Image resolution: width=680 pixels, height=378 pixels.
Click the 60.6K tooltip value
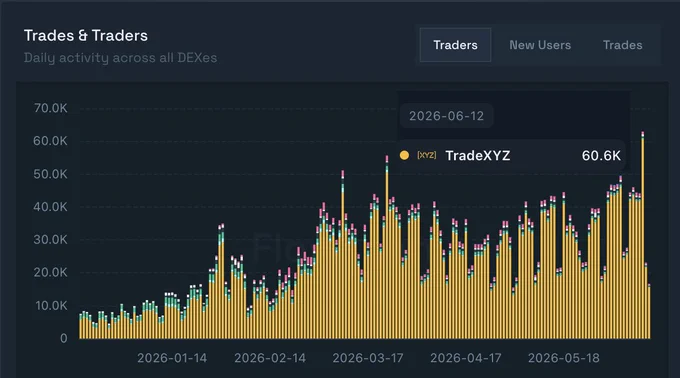tap(601, 156)
